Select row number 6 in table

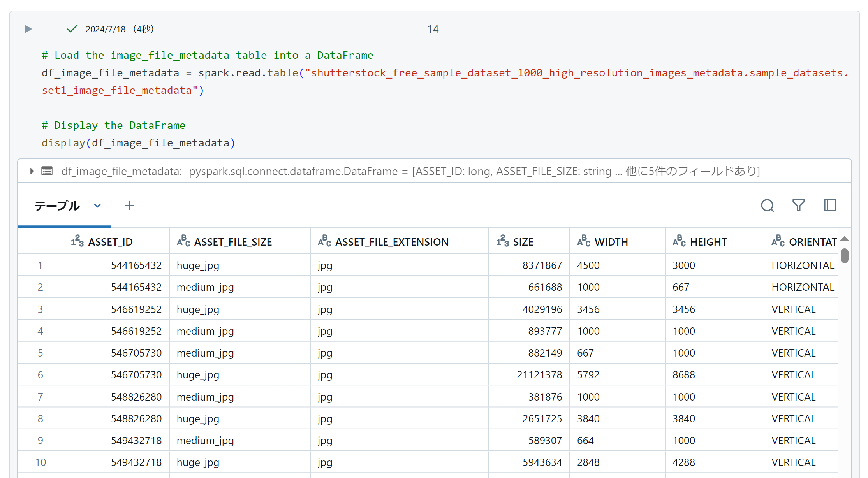point(40,375)
